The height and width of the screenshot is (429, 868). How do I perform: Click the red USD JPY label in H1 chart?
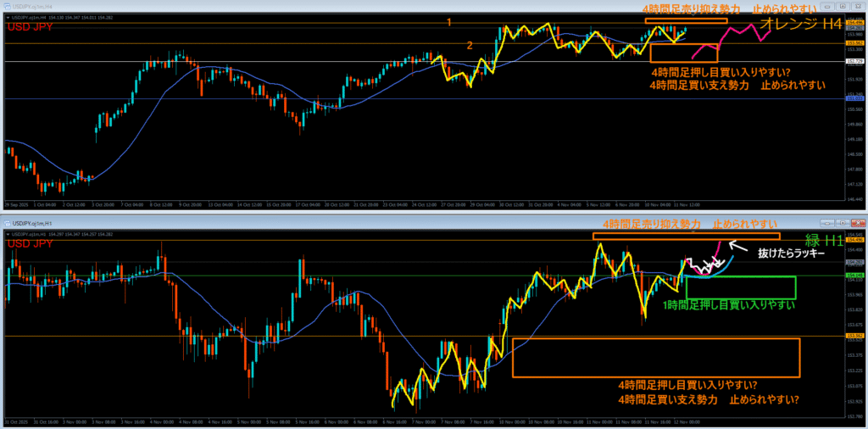point(30,244)
